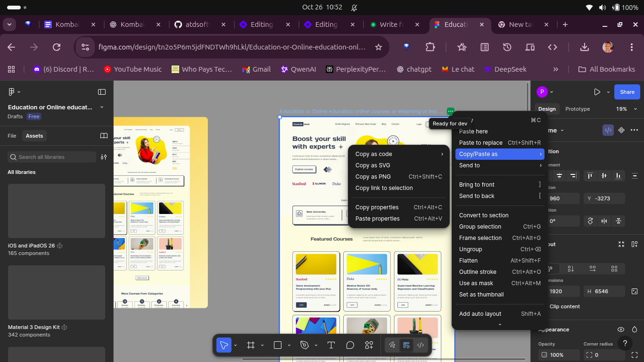
Task: Select the Comment tool in bottom toolbar
Action: (x=350, y=345)
